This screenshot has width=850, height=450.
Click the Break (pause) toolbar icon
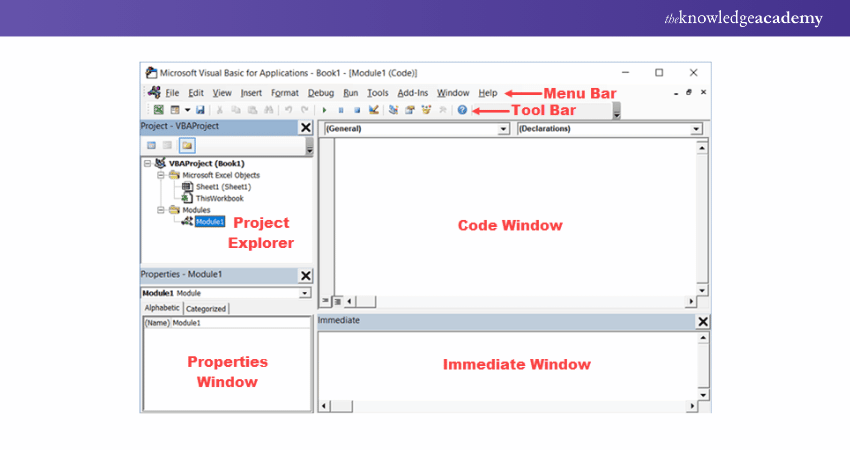340,109
